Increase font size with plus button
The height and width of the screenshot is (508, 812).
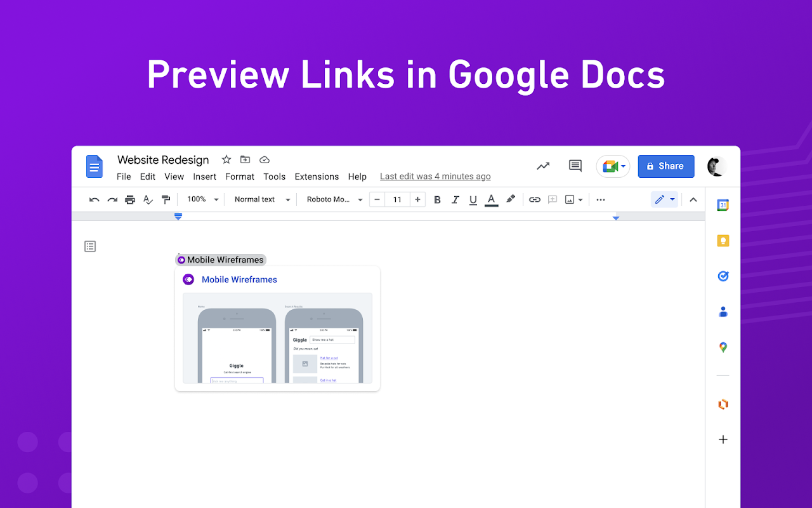[x=417, y=199]
